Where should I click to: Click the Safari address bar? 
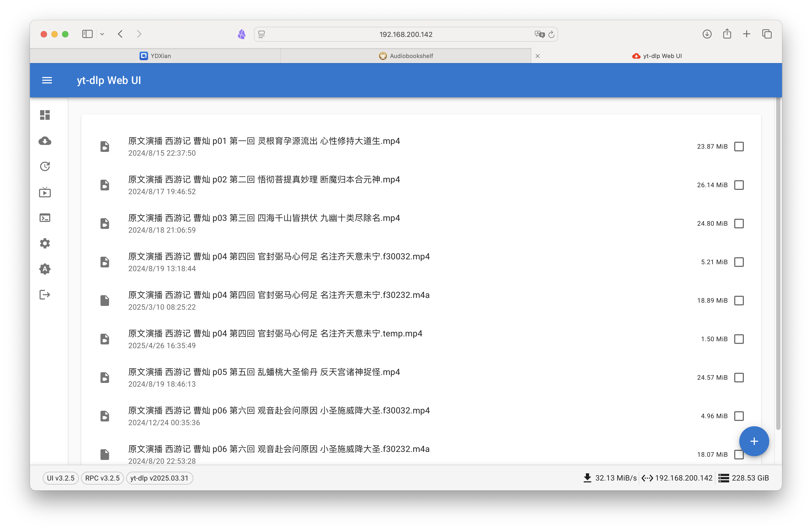406,34
